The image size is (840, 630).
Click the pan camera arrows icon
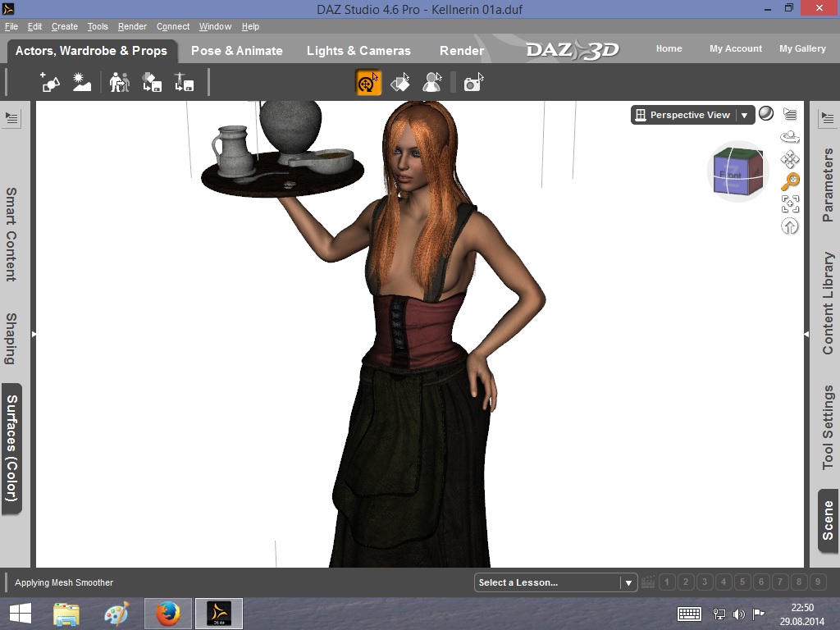(x=790, y=159)
